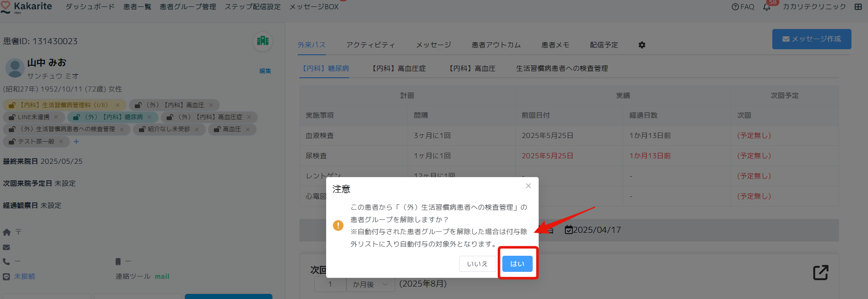Click 尿検査 red date 2025年5月25日
The width and height of the screenshot is (868, 299).
coord(547,156)
